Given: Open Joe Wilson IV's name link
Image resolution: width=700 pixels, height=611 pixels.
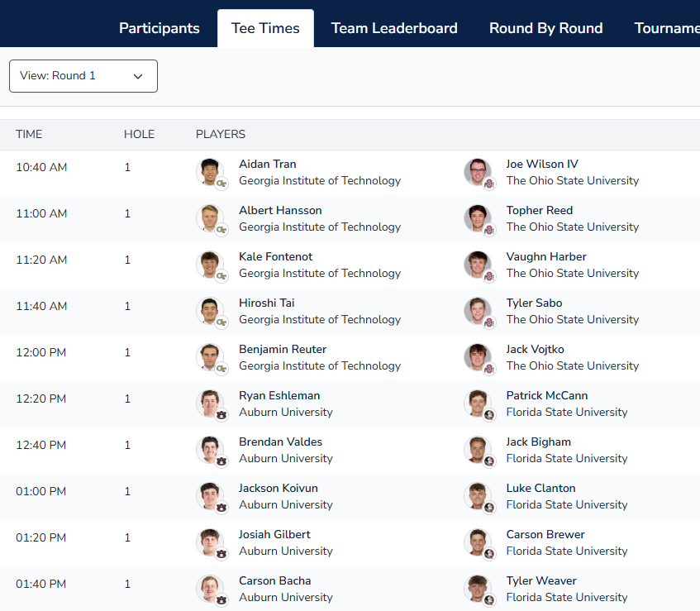Looking at the screenshot, I should (542, 164).
